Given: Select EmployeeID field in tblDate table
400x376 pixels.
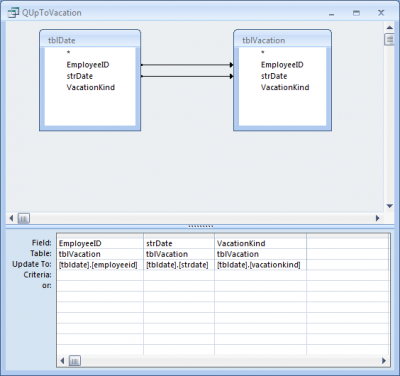Looking at the screenshot, I should pos(88,65).
